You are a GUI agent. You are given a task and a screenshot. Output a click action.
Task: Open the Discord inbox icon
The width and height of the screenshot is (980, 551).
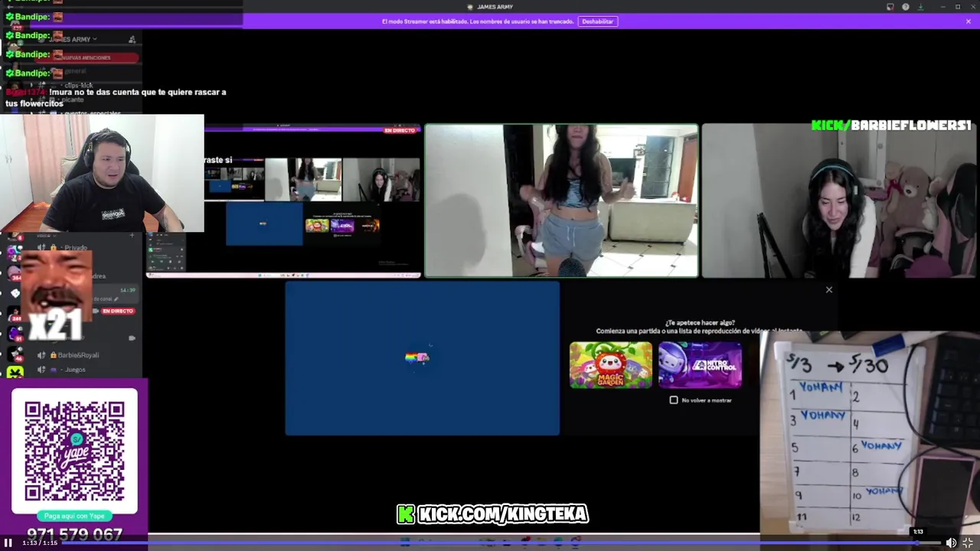tap(890, 7)
